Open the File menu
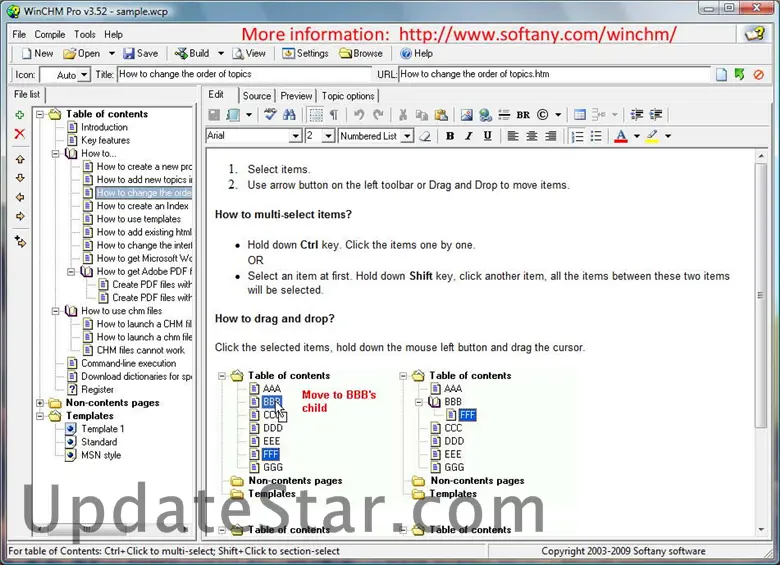Screen dimensions: 780x565 point(19,34)
